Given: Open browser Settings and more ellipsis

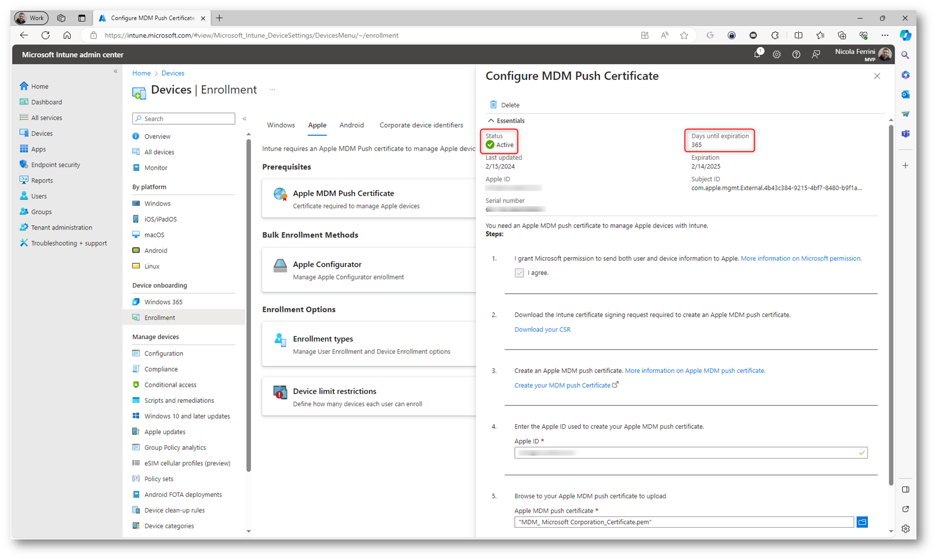Looking at the screenshot, I should [x=885, y=35].
